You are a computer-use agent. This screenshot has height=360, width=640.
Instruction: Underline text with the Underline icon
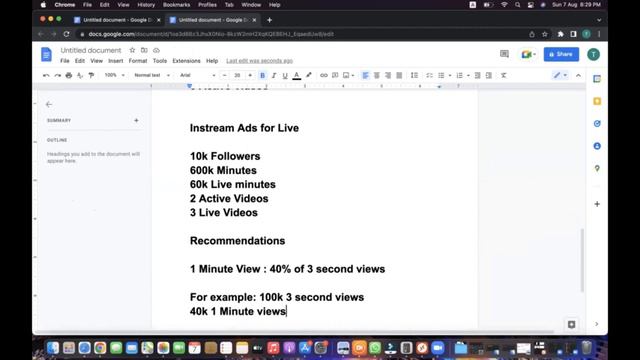285,75
